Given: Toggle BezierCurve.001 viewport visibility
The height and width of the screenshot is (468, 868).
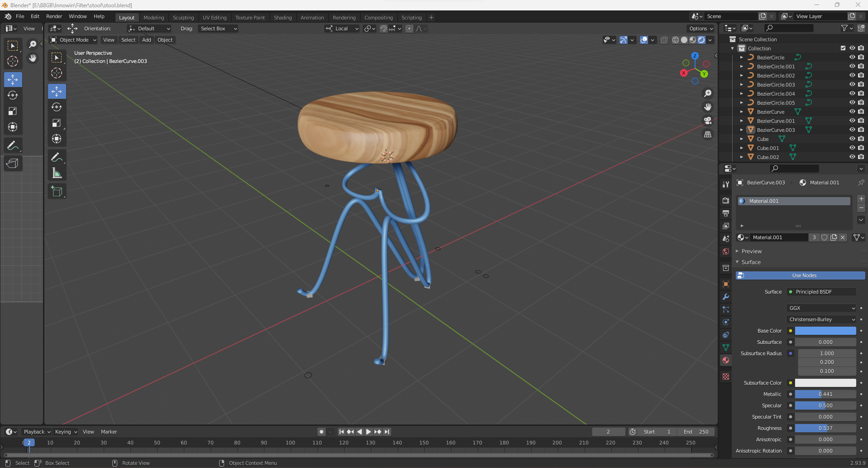Looking at the screenshot, I should tap(852, 121).
